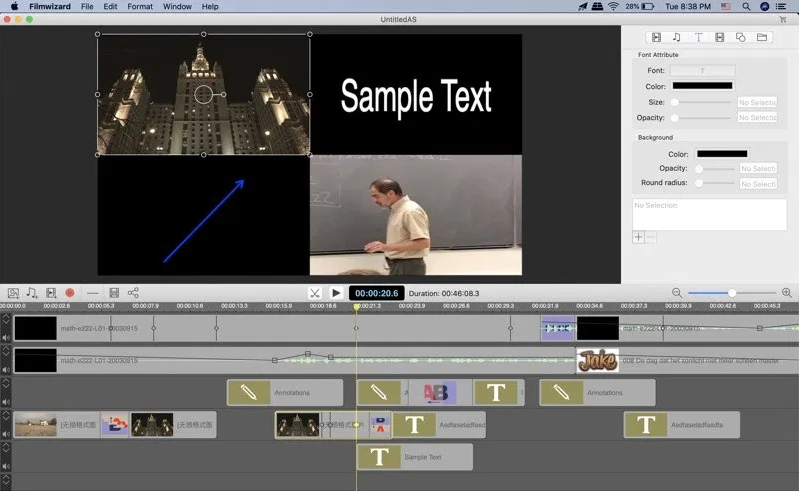Expand the first track height arrows
Image resolution: width=799 pixels, height=491 pixels.
(6, 320)
